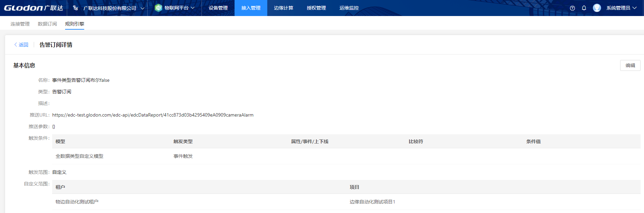Image resolution: width=644 pixels, height=213 pixels.
Task: Click the Glodon 广联达 logo
Action: (x=33, y=8)
